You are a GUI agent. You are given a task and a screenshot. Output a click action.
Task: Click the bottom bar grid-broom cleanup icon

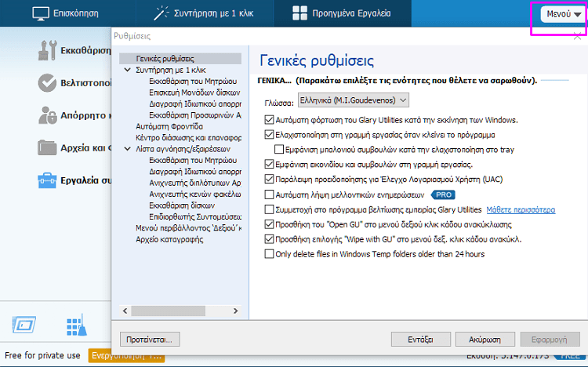pyautogui.click(x=77, y=325)
